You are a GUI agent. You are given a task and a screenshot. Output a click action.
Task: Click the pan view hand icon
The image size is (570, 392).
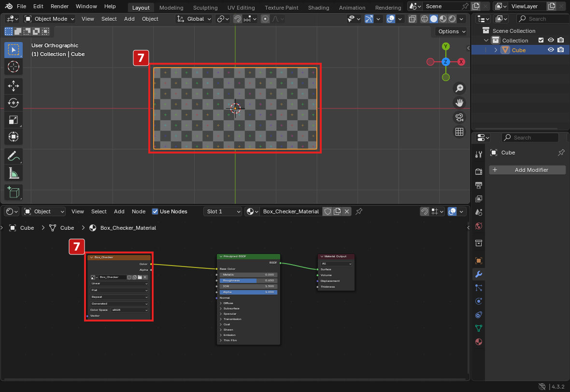tap(459, 103)
